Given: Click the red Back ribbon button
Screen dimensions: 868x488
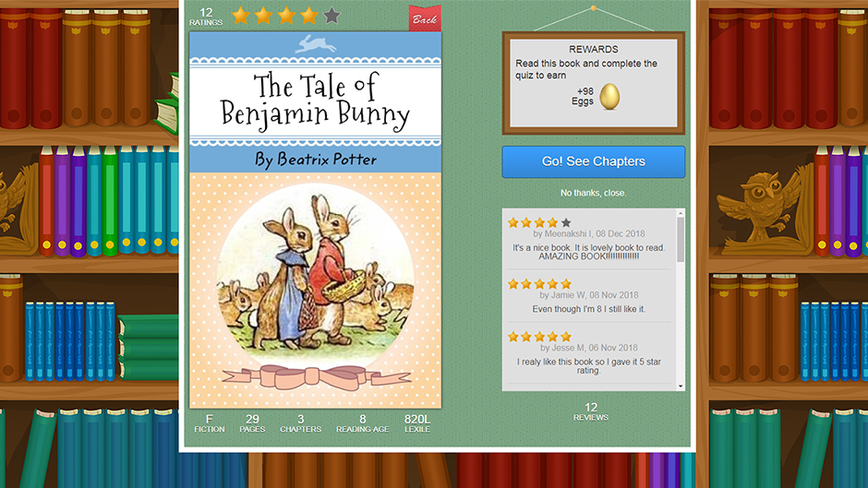Looking at the screenshot, I should [x=425, y=18].
